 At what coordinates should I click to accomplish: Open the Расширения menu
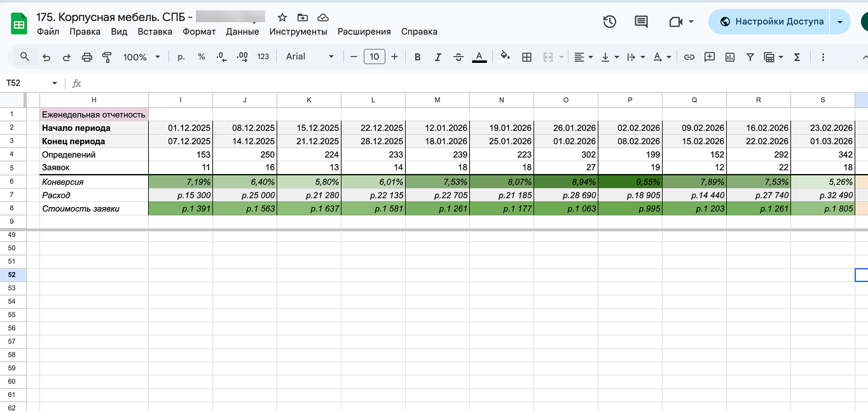click(x=364, y=32)
